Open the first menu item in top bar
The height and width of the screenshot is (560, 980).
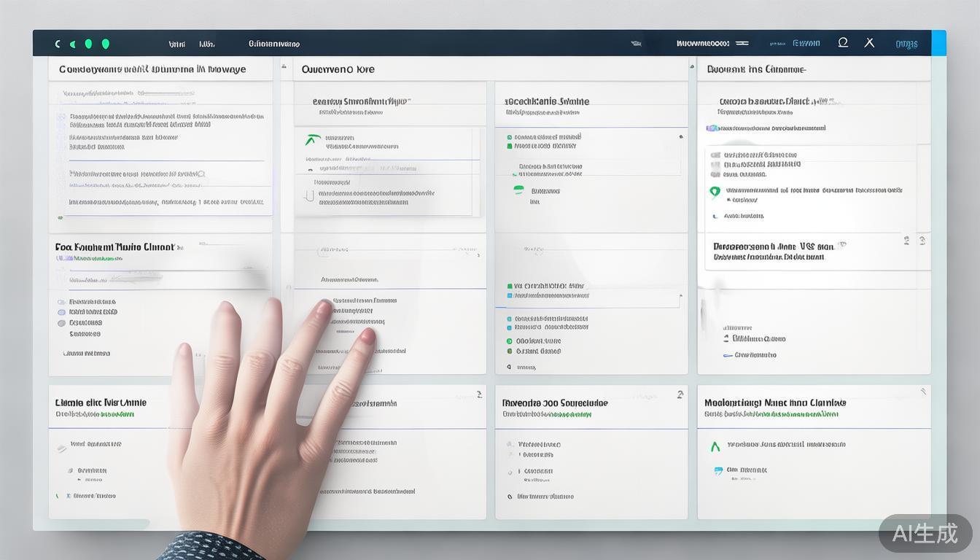pyautogui.click(x=176, y=44)
